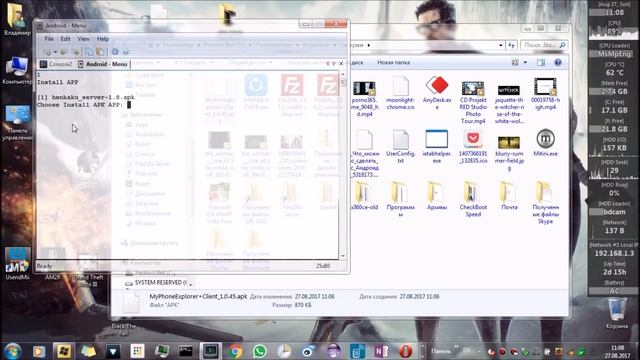Viewport: 640px width, 360px height.
Task: Select the Полученные файлы Skype folder
Action: tap(545, 203)
